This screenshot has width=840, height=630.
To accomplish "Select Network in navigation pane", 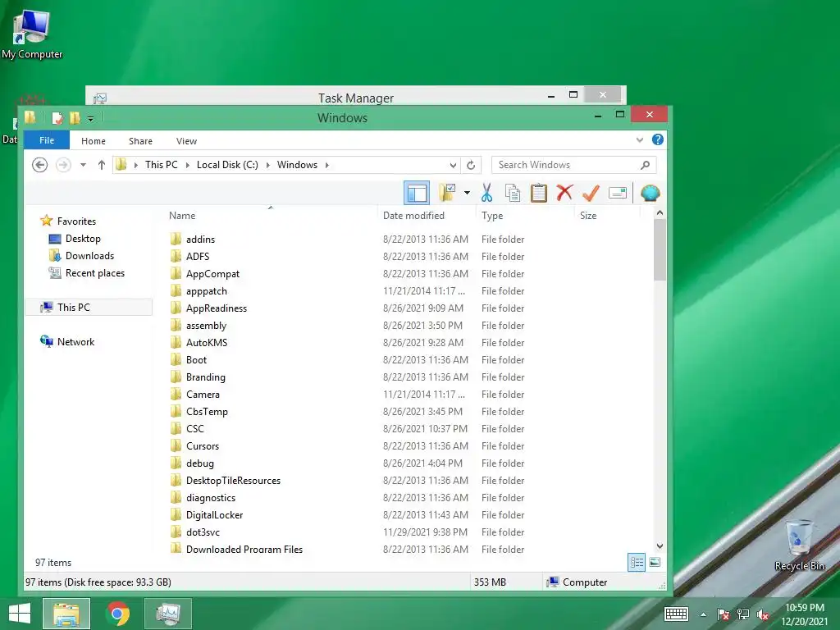I will pyautogui.click(x=75, y=342).
